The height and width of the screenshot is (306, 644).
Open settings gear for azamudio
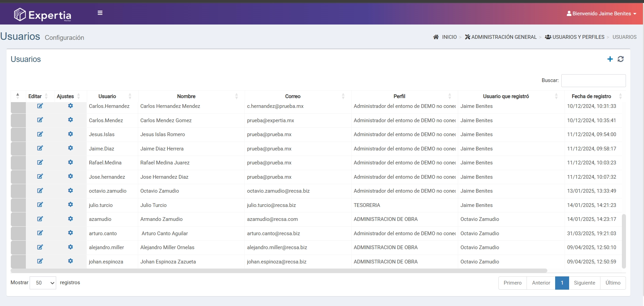[x=70, y=219]
